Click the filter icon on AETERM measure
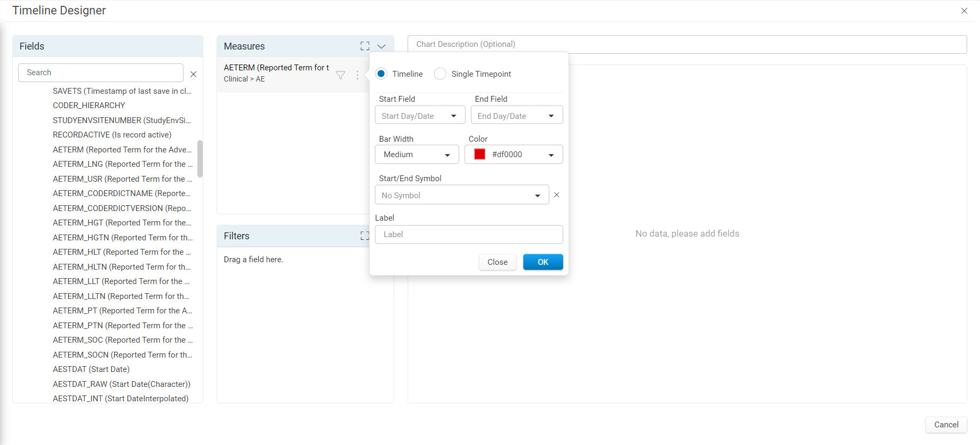The width and height of the screenshot is (980, 445). tap(340, 75)
